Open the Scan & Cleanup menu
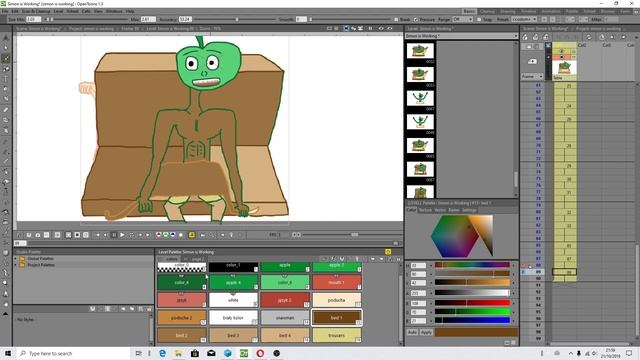The height and width of the screenshot is (360, 640). [x=36, y=11]
